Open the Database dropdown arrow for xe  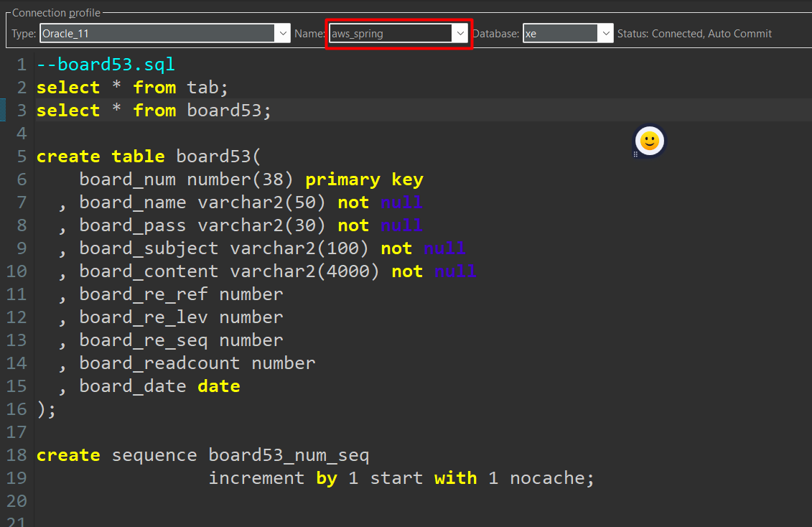[x=605, y=34]
